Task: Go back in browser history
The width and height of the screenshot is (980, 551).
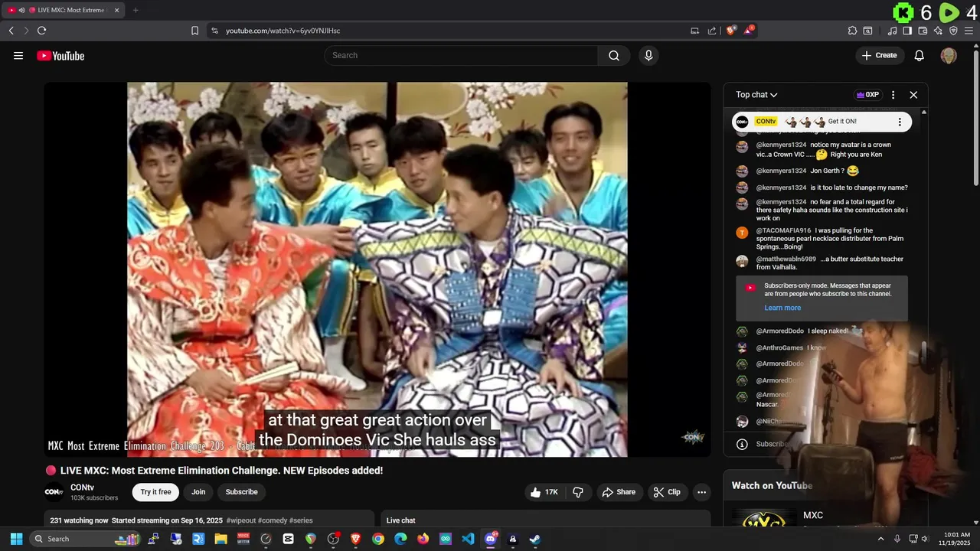Action: click(11, 31)
